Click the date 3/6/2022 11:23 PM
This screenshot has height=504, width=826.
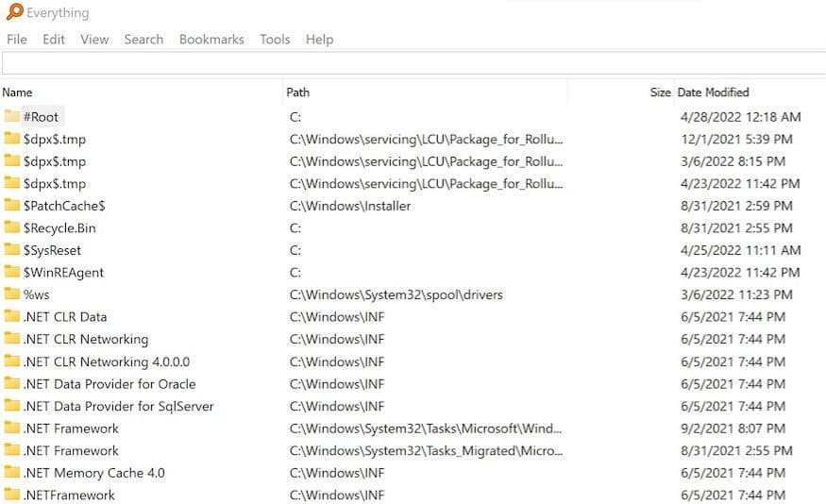point(736,294)
